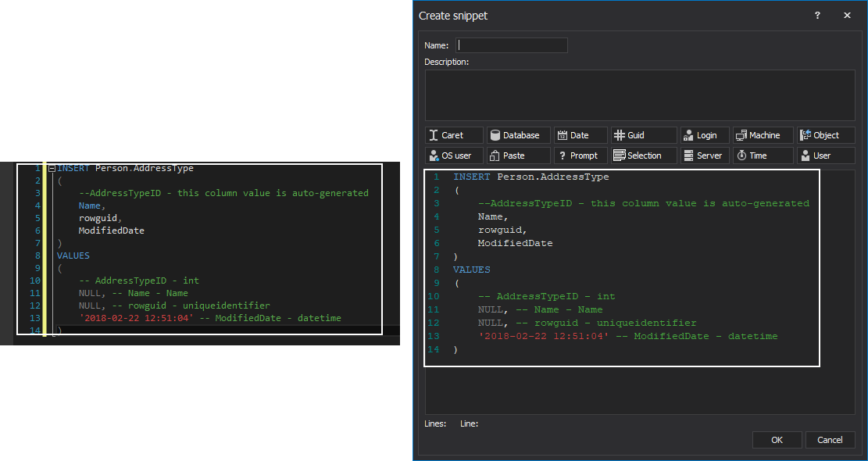The image size is (868, 461).
Task: Insert the Server variable
Action: [704, 155]
